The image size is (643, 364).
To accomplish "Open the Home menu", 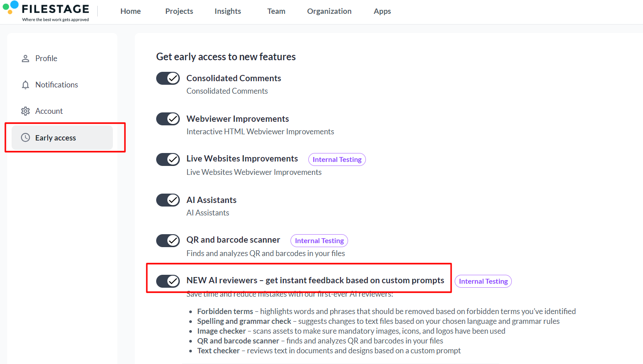I will tap(131, 12).
